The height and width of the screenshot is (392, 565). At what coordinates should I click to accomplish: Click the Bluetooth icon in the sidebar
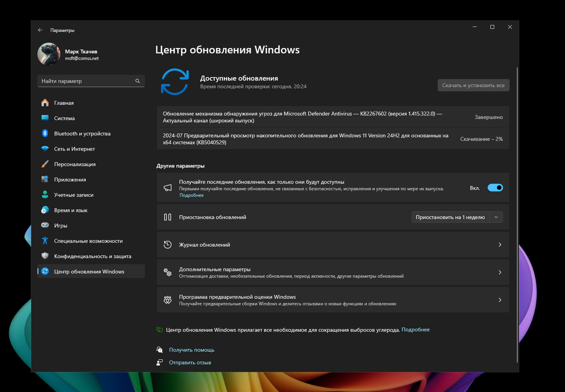point(45,134)
